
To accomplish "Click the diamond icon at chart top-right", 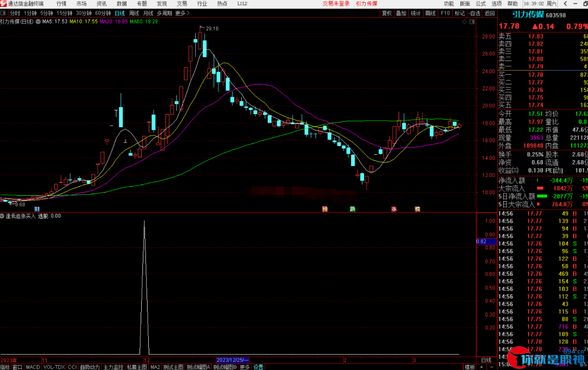I will [464, 22].
